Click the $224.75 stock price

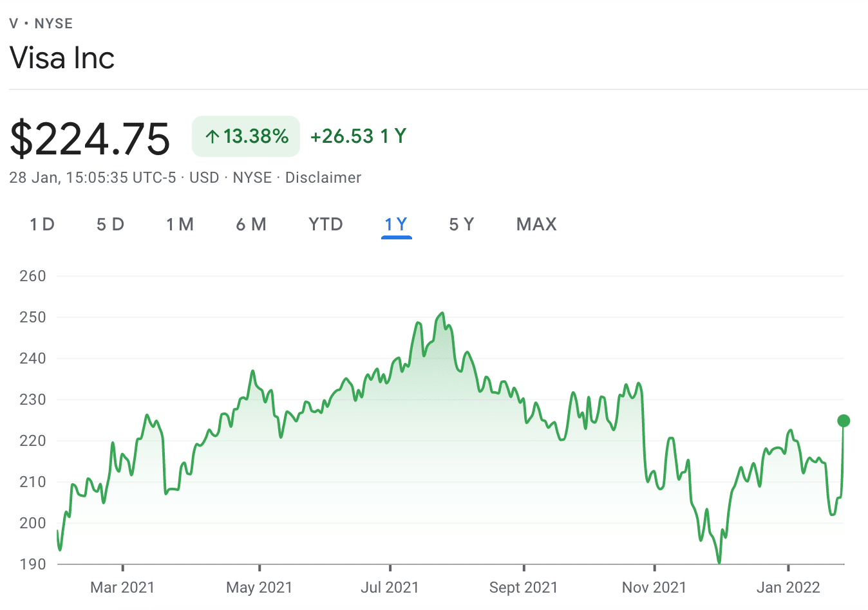[x=90, y=138]
